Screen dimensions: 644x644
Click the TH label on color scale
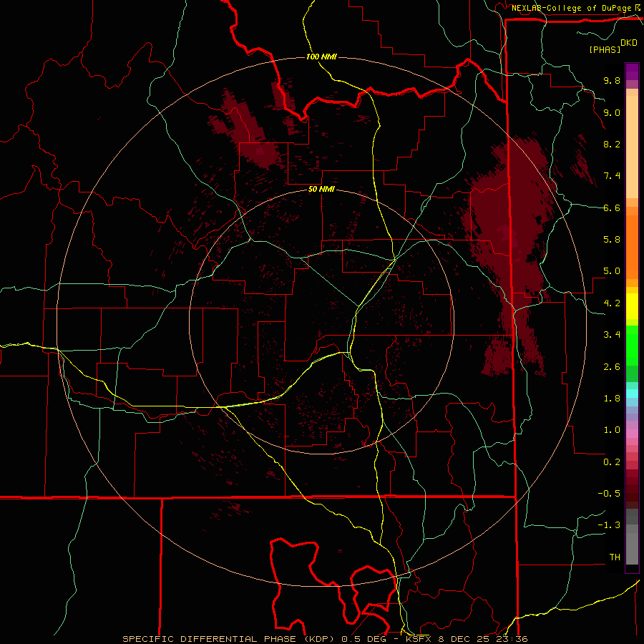pos(615,557)
